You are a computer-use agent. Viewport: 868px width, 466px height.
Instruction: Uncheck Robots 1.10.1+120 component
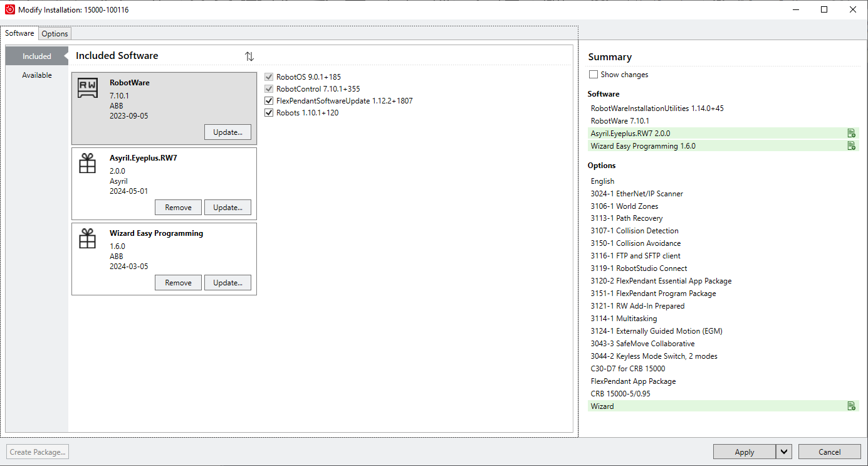click(269, 113)
